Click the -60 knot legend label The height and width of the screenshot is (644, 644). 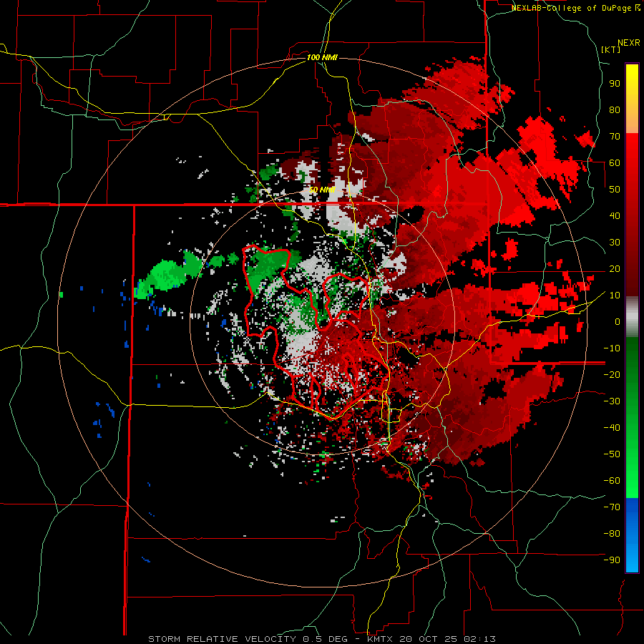[x=612, y=481]
